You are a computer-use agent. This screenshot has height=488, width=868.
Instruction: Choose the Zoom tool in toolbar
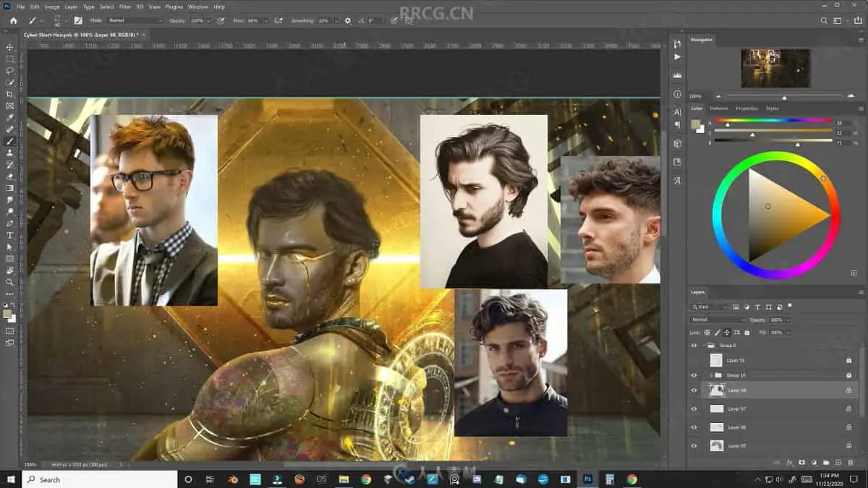click(x=9, y=282)
